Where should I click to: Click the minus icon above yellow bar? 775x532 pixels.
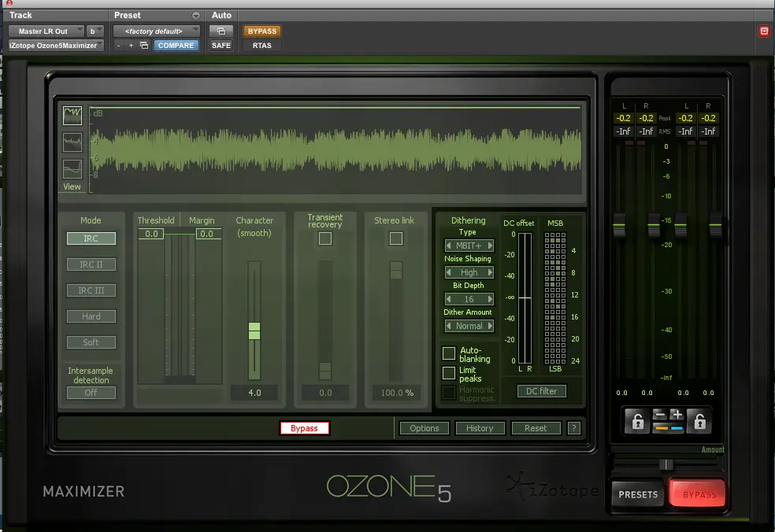click(x=660, y=416)
